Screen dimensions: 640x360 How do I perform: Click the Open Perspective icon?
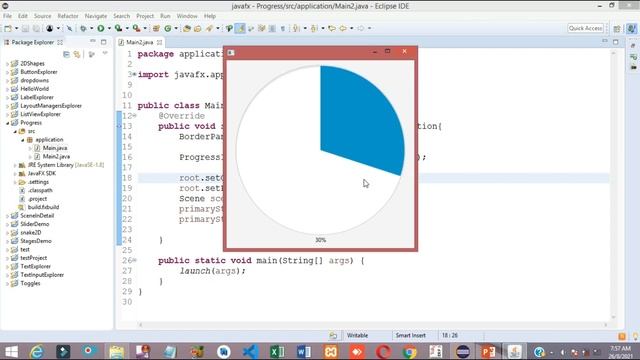click(617, 29)
